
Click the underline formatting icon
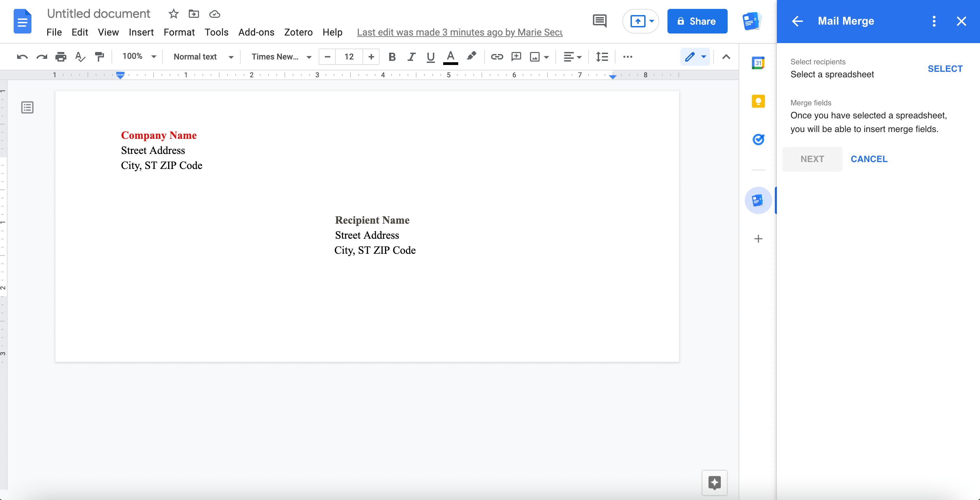point(431,57)
